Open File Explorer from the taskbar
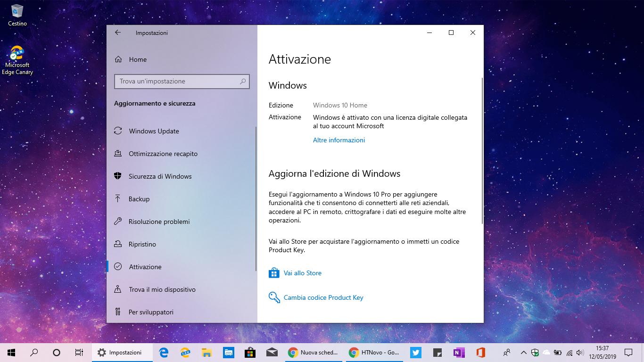 pos(206,352)
